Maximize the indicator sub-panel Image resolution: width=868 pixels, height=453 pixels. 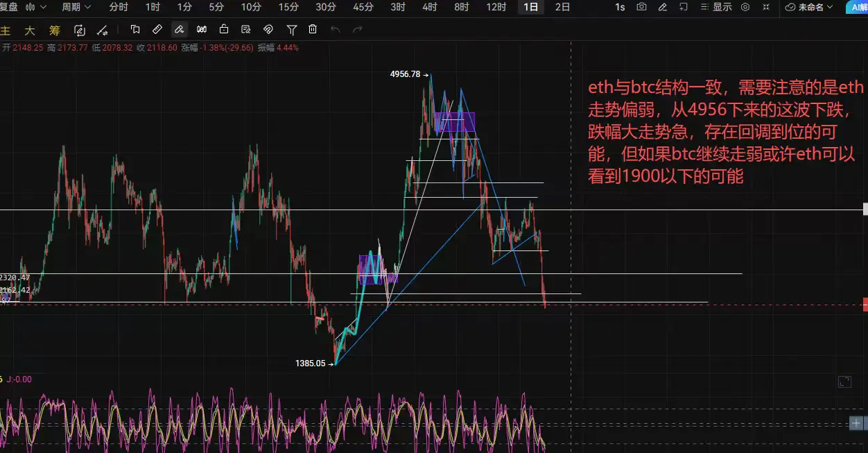844,382
